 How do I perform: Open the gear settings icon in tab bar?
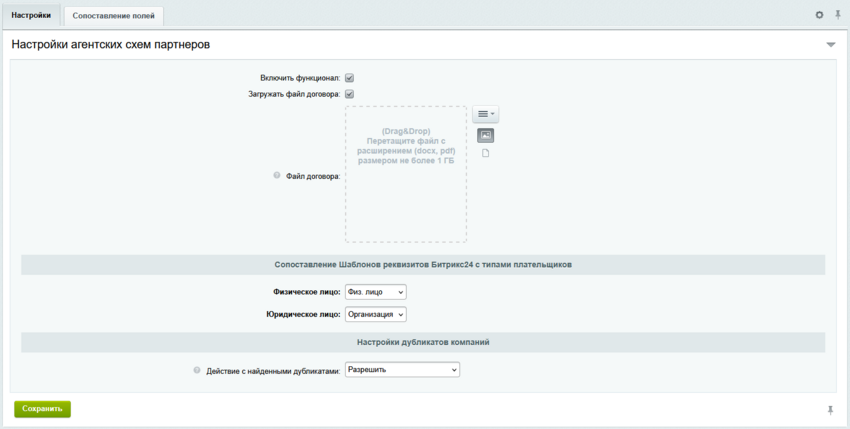click(x=819, y=15)
